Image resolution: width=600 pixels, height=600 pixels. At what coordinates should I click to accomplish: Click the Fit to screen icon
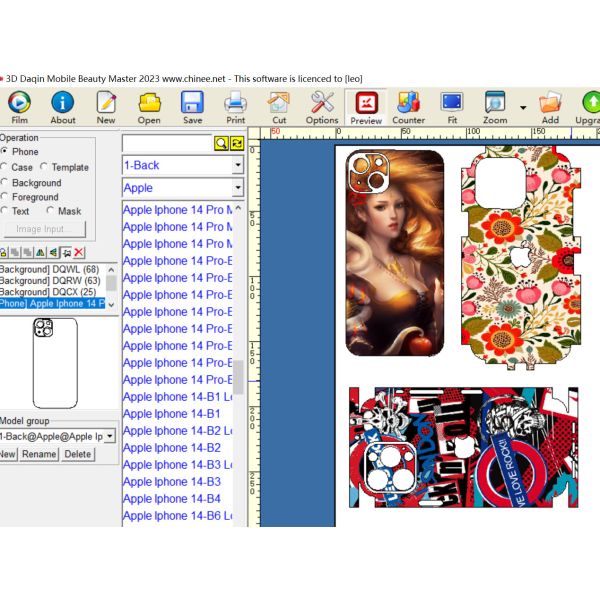tap(452, 106)
